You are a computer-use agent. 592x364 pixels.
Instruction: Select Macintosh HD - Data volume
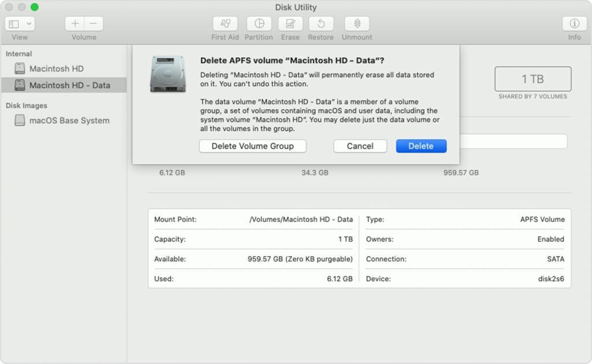pos(64,86)
